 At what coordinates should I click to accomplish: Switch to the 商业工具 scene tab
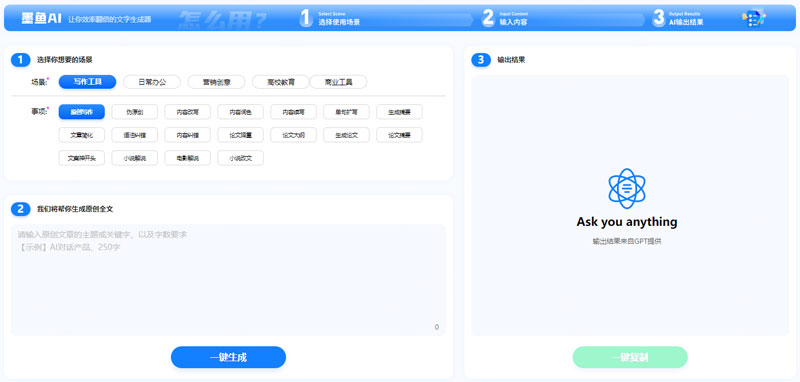pos(338,82)
